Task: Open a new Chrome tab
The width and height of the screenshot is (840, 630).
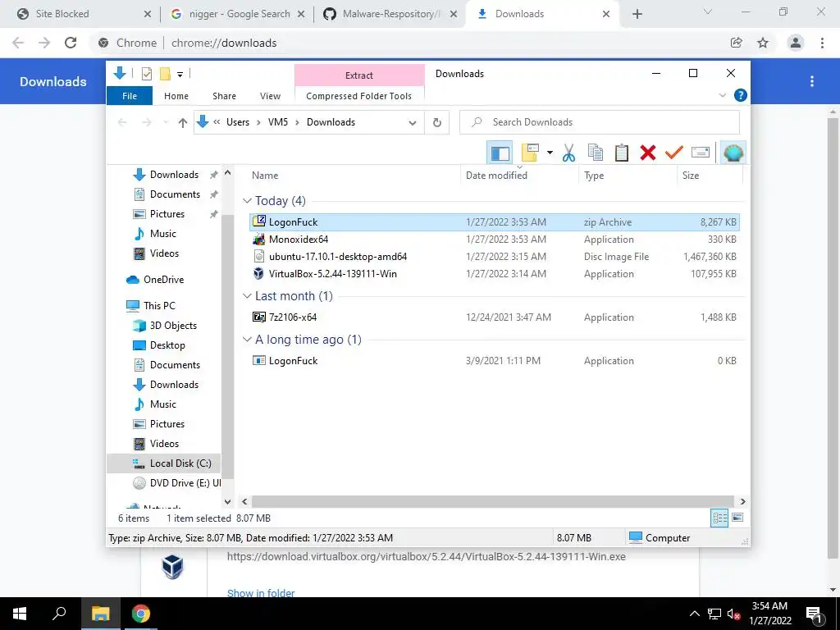Action: (637, 14)
